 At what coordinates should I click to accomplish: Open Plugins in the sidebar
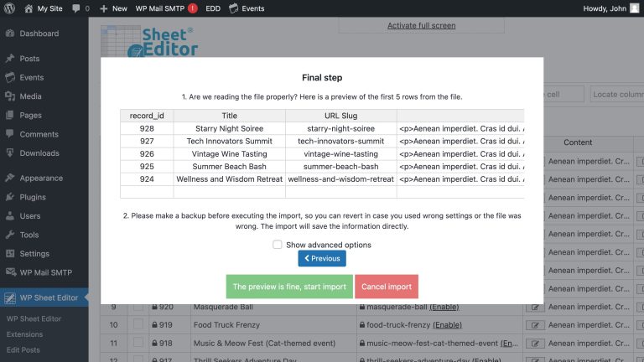33,197
